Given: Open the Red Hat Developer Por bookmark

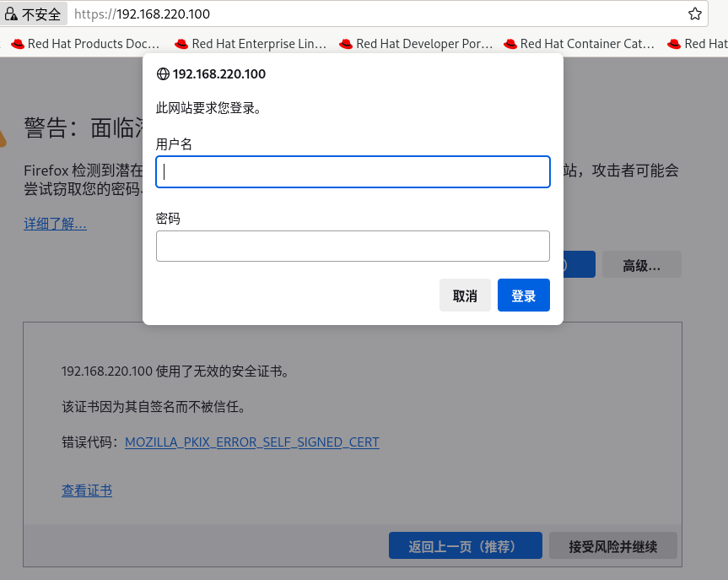Looking at the screenshot, I should pos(416,44).
